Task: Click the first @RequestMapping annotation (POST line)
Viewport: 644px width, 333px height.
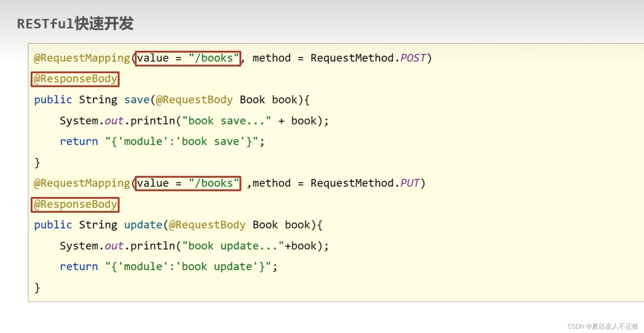Action: click(82, 58)
